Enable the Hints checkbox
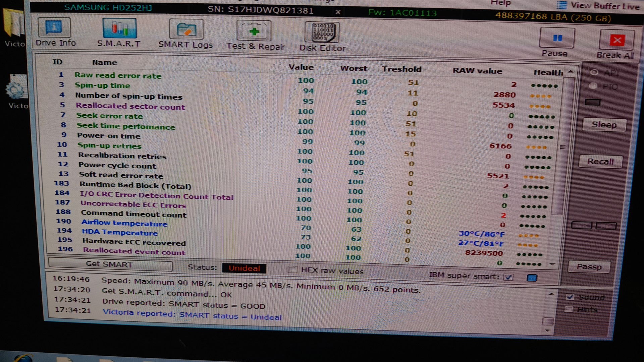The width and height of the screenshot is (644, 362). click(x=569, y=309)
